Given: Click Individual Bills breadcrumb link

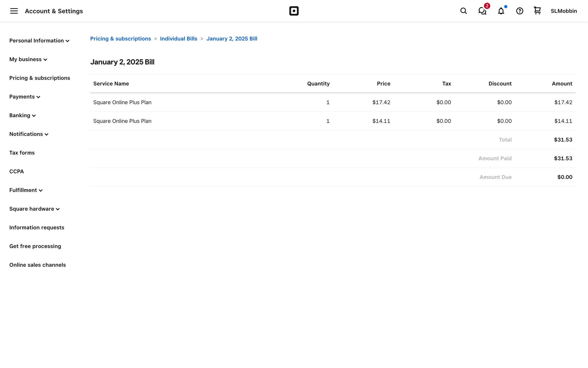Looking at the screenshot, I should coord(179,39).
